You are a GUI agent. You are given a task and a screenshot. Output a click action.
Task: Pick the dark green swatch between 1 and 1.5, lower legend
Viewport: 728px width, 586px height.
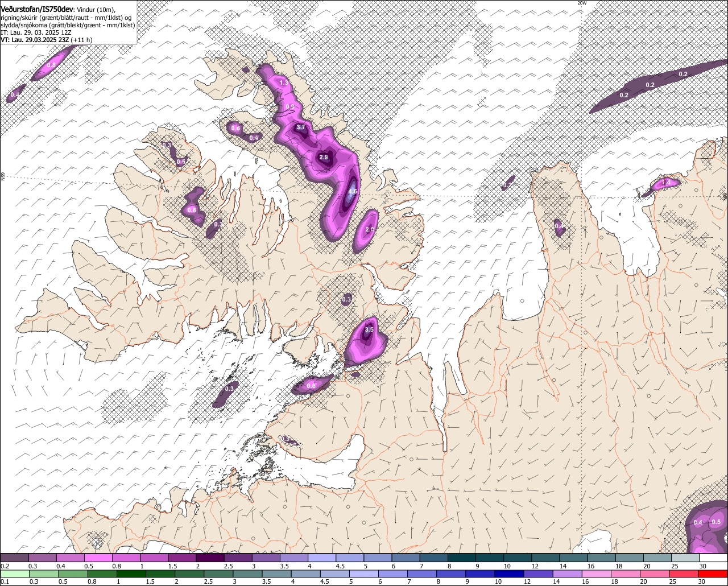click(x=132, y=574)
